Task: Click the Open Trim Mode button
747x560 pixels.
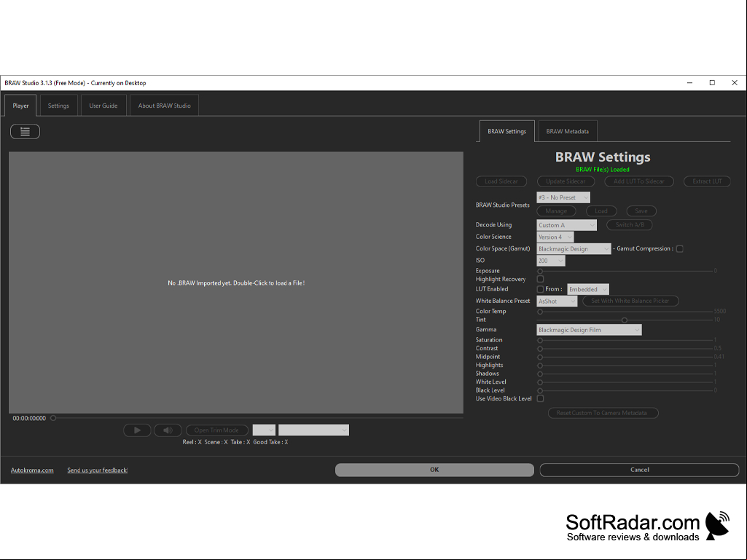Action: [216, 430]
